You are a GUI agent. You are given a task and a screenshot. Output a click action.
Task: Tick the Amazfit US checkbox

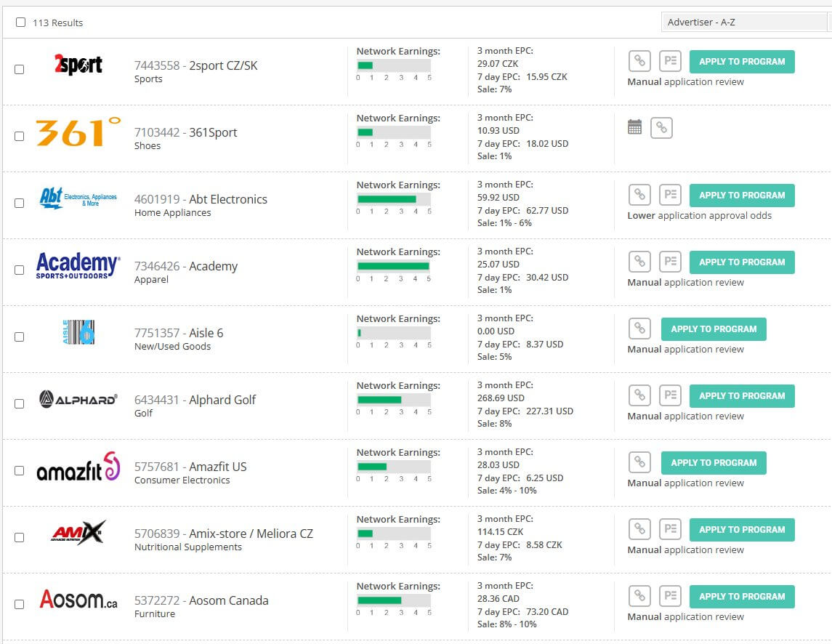pos(19,471)
